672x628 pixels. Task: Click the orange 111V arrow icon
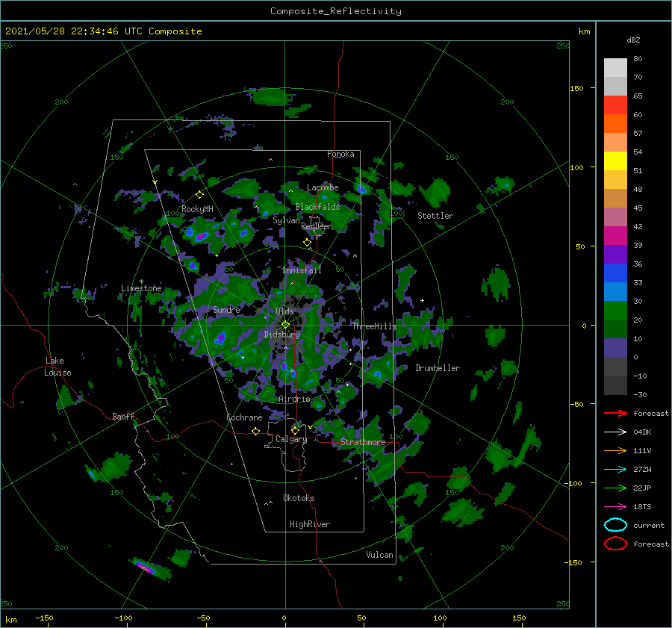615,450
